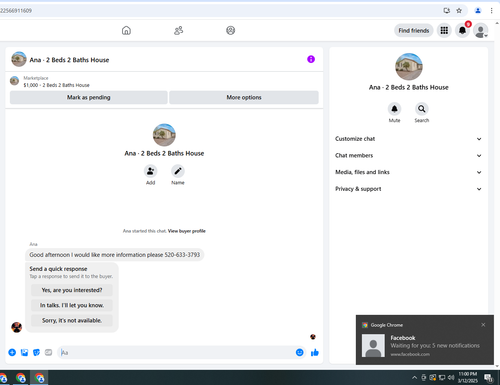Send quick response 'Sorry, it's not available.'
Viewport: 500px width, 385px height.
72,320
